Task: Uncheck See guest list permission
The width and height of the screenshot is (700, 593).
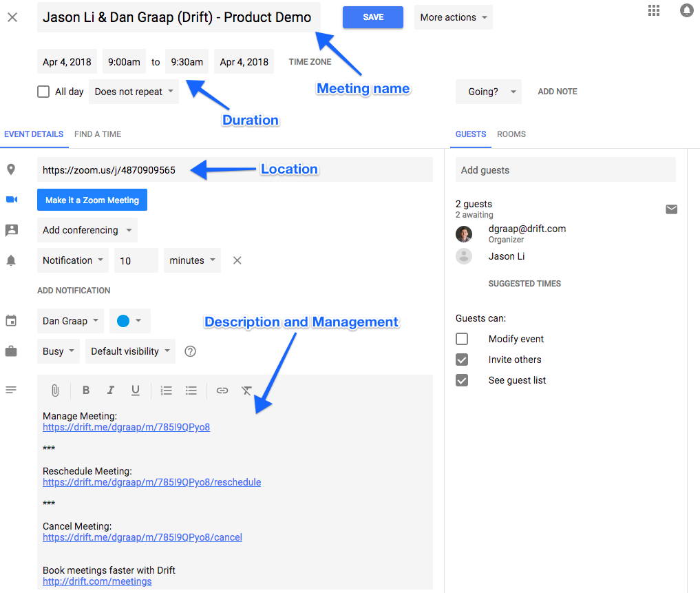Action: 462,380
